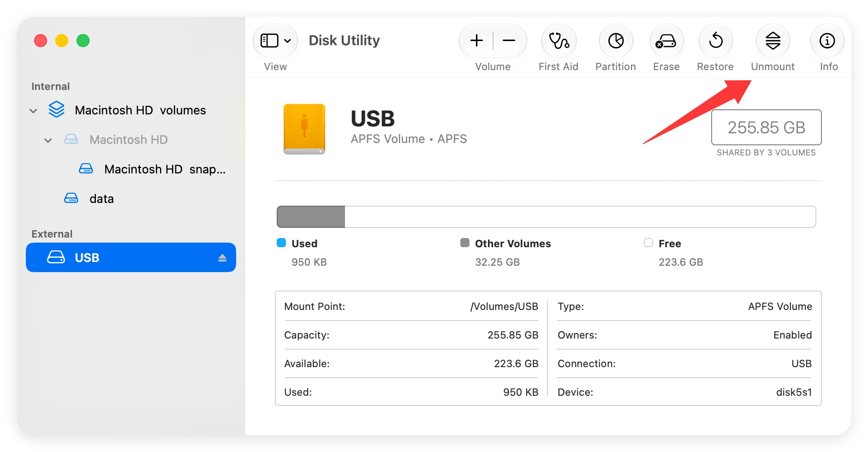Click the Type APFS Volume value

click(x=780, y=306)
